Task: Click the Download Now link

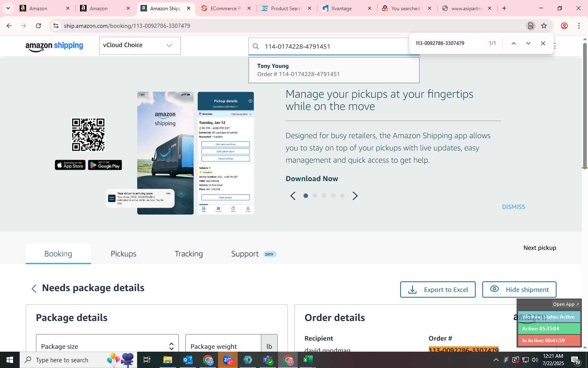Action: (x=312, y=179)
